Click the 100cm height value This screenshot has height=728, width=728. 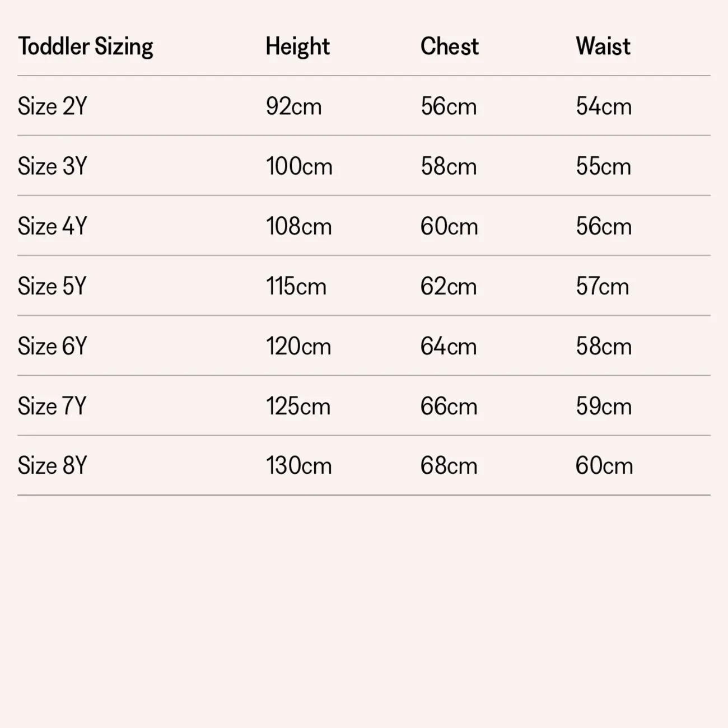point(299,166)
